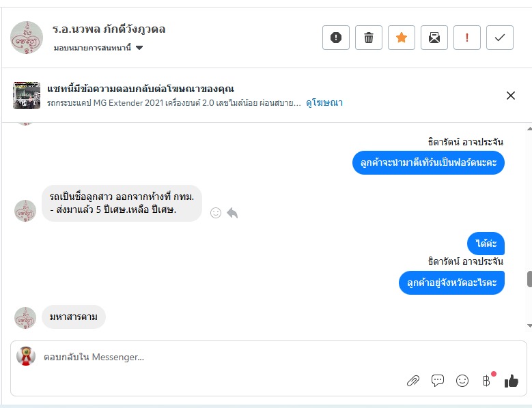Click the contact's name ร.อ.นวพล ภักดีวังภูวดล

109,29
